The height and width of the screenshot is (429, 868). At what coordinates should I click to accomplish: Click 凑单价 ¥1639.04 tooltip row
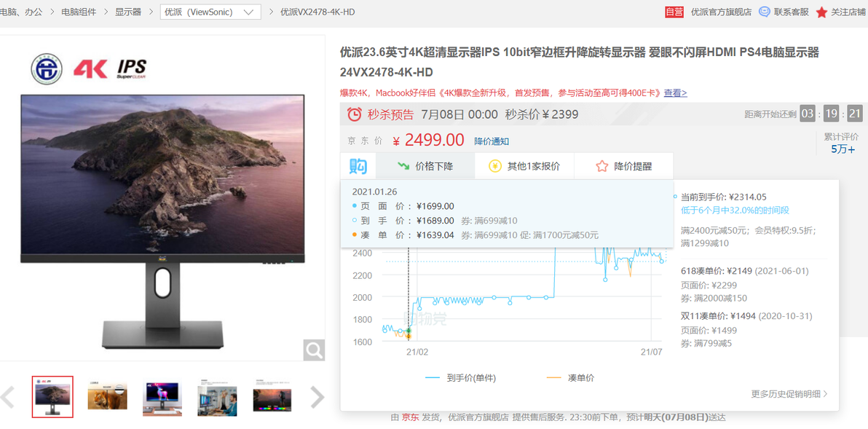click(476, 235)
